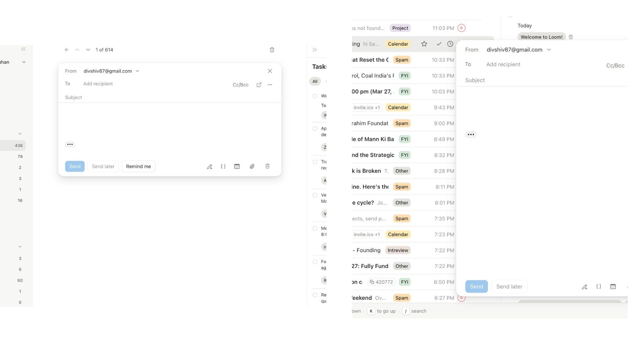Select the All filter in Tasks panel
The width and height of the screenshot is (644, 362).
315,81
